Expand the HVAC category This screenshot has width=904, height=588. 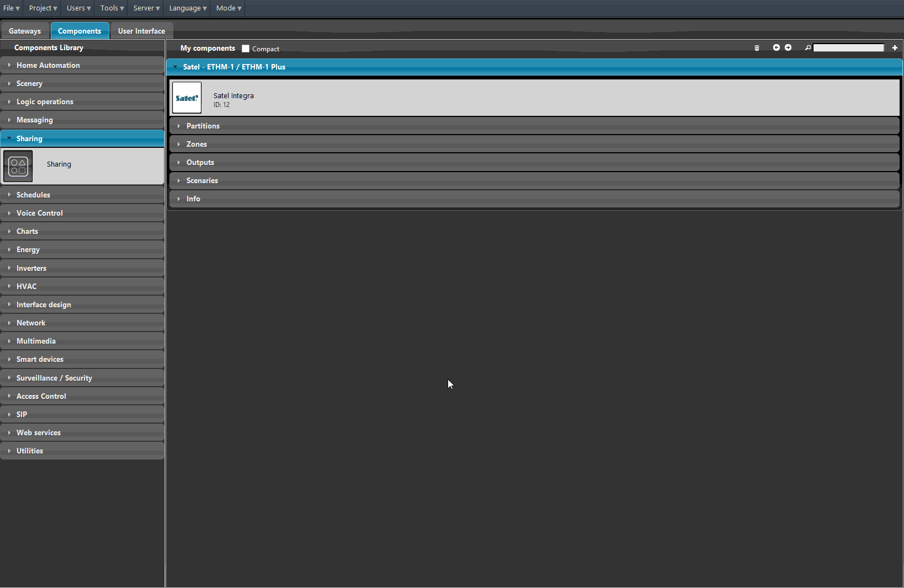pos(82,286)
